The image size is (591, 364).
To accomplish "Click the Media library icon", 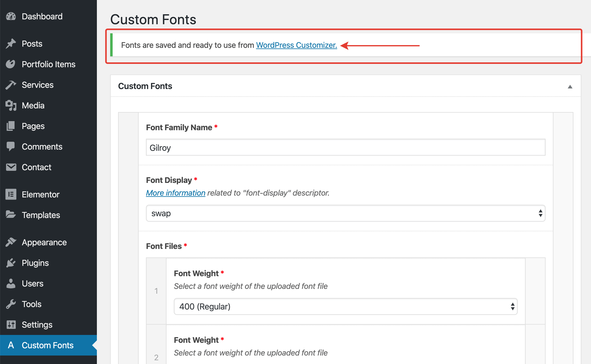I will pyautogui.click(x=11, y=105).
